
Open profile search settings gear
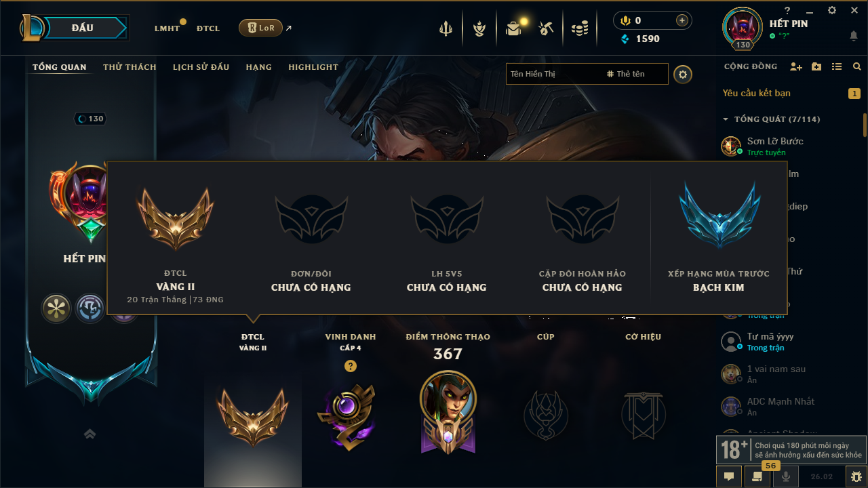pos(683,74)
